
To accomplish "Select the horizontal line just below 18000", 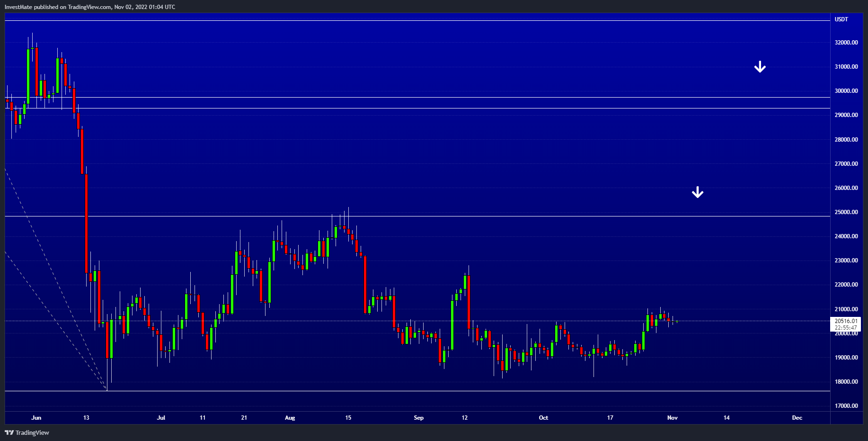I will [417, 391].
